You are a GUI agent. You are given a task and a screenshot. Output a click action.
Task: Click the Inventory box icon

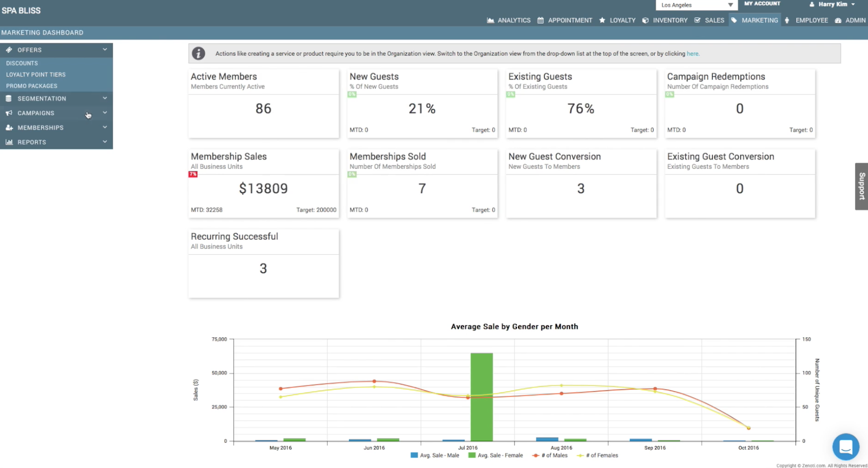[x=645, y=20]
